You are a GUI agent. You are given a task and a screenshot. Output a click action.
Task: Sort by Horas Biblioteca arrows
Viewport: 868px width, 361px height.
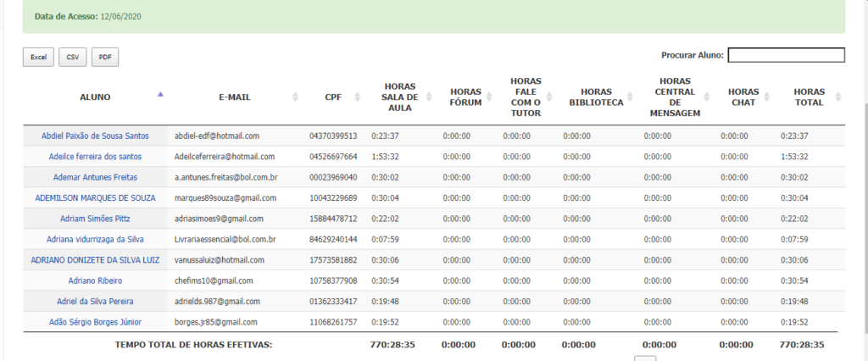(x=631, y=97)
